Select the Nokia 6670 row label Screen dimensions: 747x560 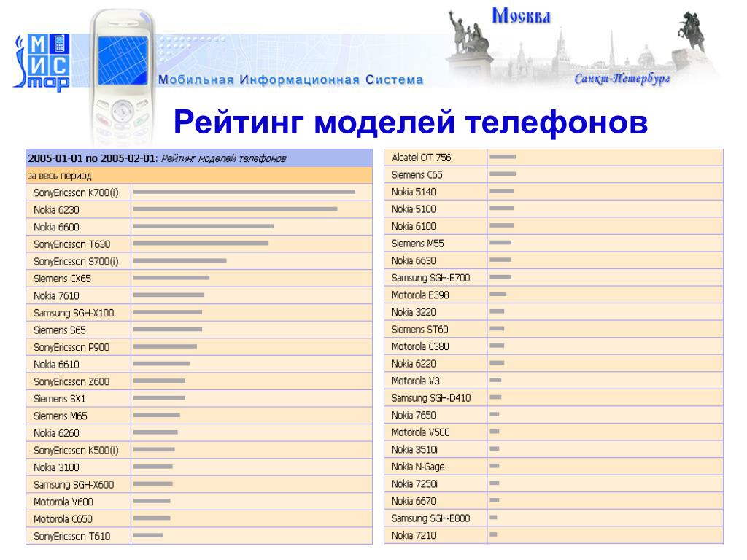tap(414, 501)
